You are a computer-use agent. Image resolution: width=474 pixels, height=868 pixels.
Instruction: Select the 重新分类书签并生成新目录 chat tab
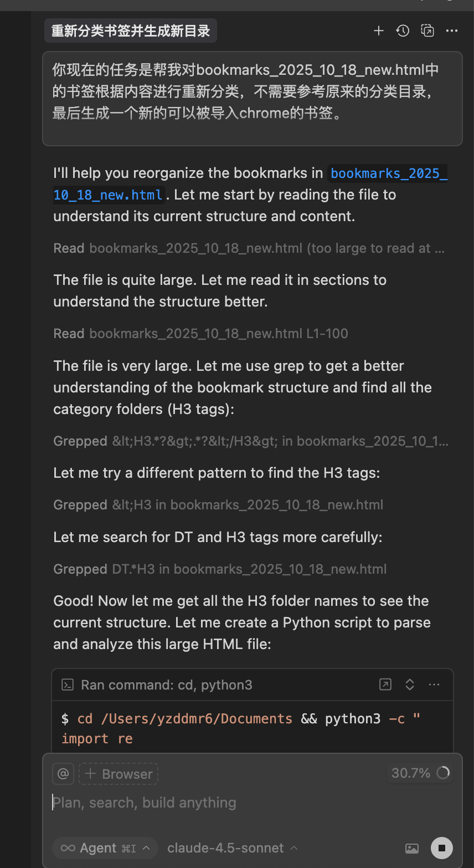click(131, 31)
